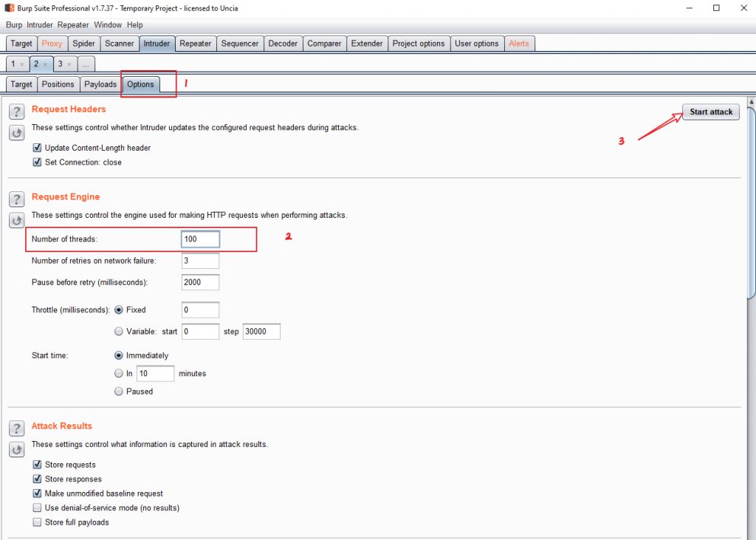This screenshot has height=540, width=756.
Task: Select the Options sub-tab
Action: pyautogui.click(x=140, y=84)
